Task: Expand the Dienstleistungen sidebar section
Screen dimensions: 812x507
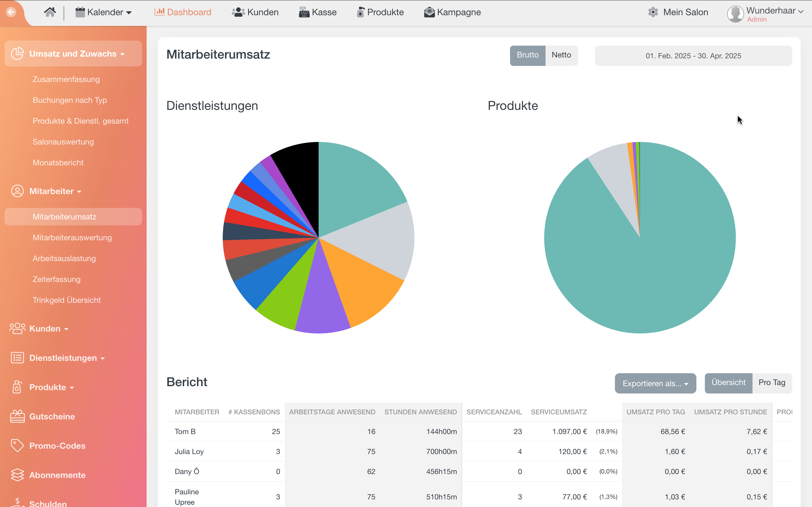Action: click(x=63, y=358)
